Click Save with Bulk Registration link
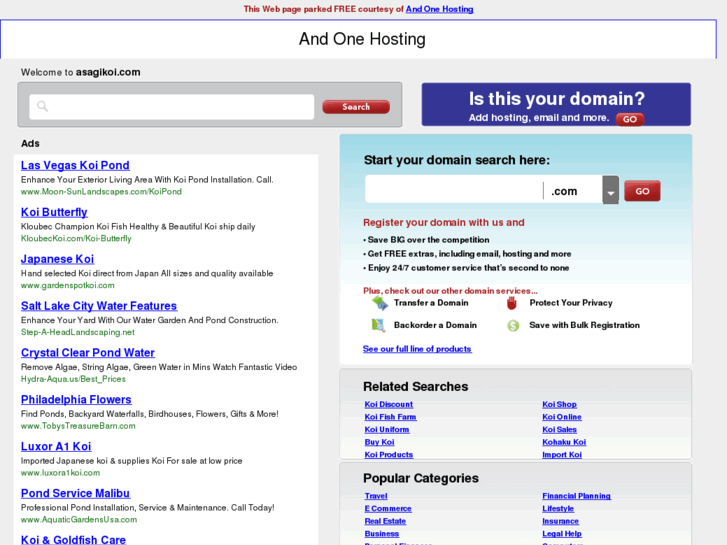This screenshot has height=545, width=727. pos(585,325)
